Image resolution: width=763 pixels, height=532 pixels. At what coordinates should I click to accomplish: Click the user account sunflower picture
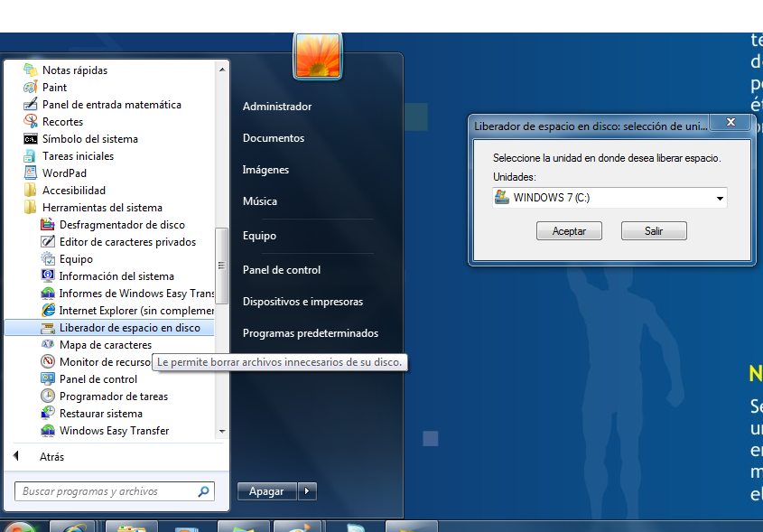pos(317,55)
